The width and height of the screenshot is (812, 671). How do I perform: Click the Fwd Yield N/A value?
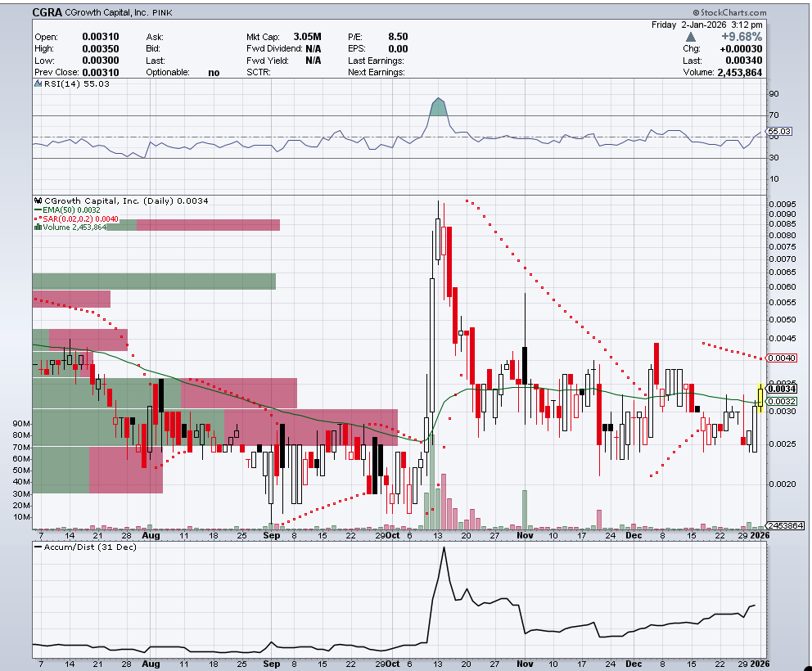tap(313, 61)
